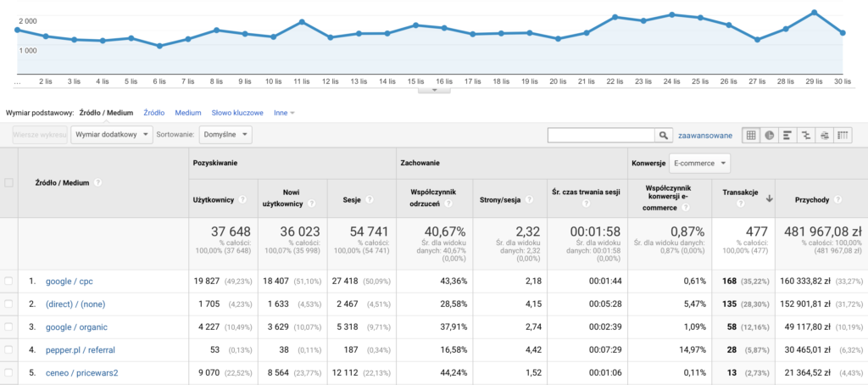Open help icon for Współczynnik konwersji e-commerce
The width and height of the screenshot is (868, 385).
(x=686, y=208)
